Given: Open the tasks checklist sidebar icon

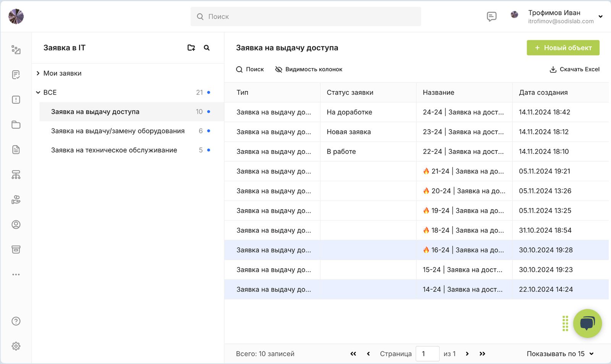Looking at the screenshot, I should [16, 75].
